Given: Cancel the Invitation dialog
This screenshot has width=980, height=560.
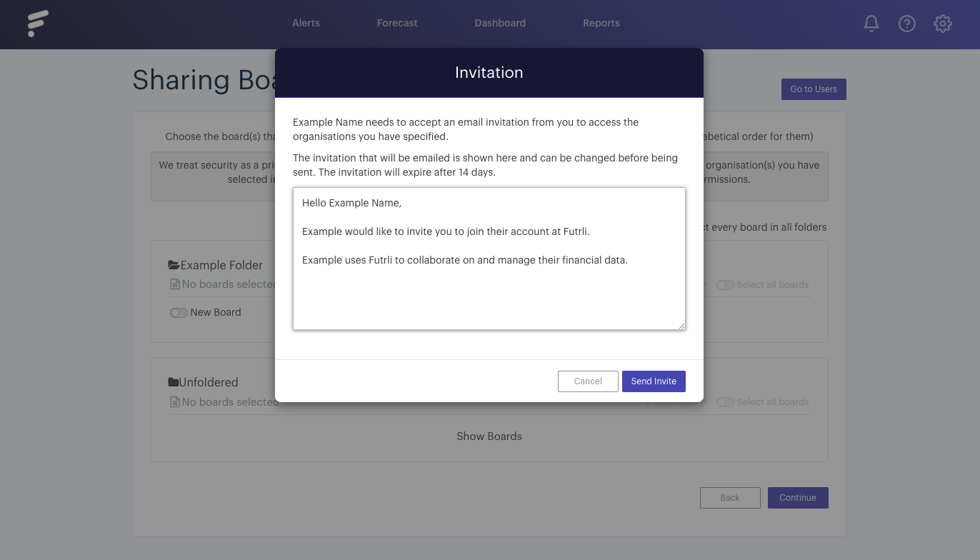Looking at the screenshot, I should [588, 381].
